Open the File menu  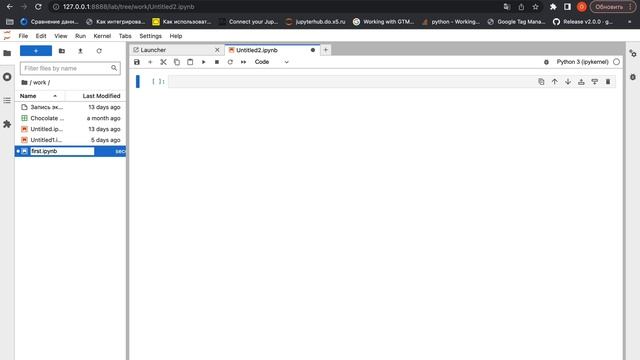tap(23, 36)
